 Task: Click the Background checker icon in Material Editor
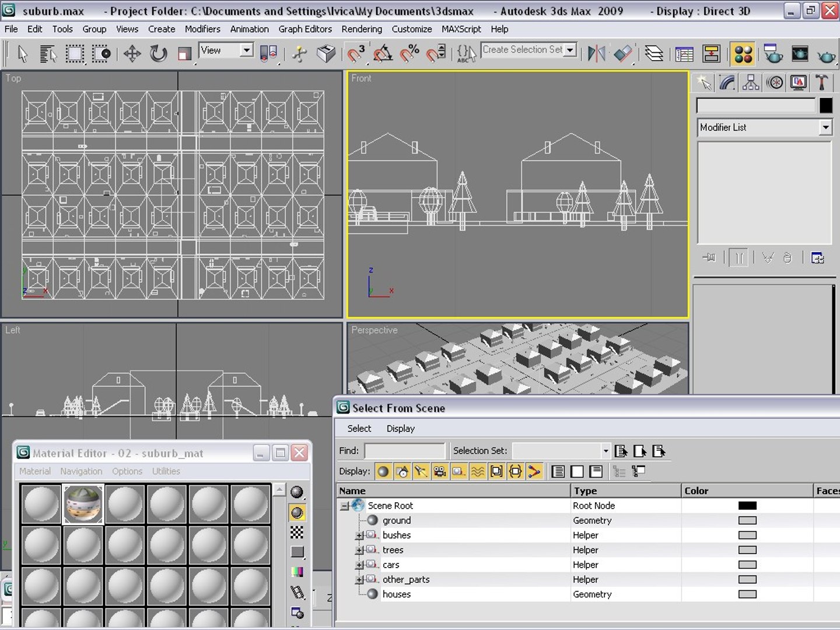[x=297, y=532]
